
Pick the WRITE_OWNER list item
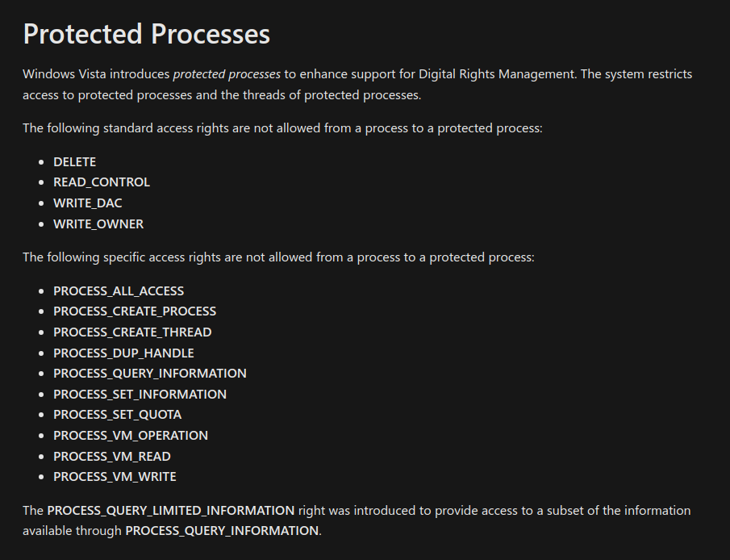click(x=98, y=224)
